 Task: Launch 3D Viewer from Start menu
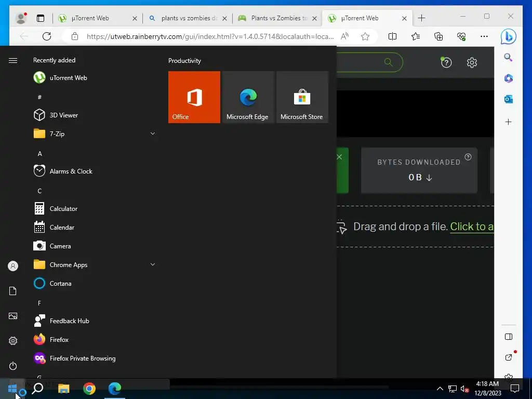coord(95,115)
